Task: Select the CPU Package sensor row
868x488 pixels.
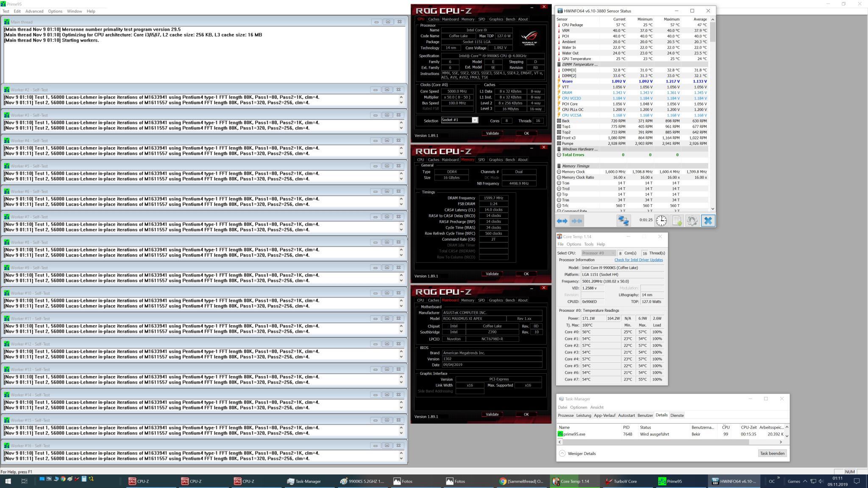Action: pos(632,25)
